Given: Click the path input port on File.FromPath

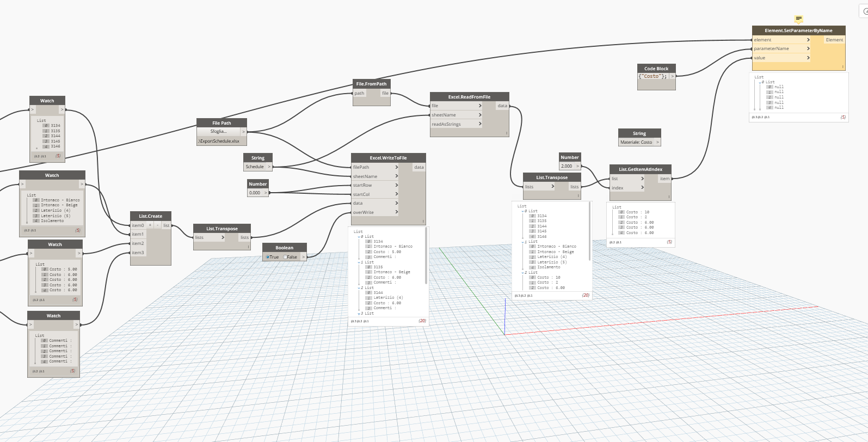Looking at the screenshot, I should (x=360, y=93).
